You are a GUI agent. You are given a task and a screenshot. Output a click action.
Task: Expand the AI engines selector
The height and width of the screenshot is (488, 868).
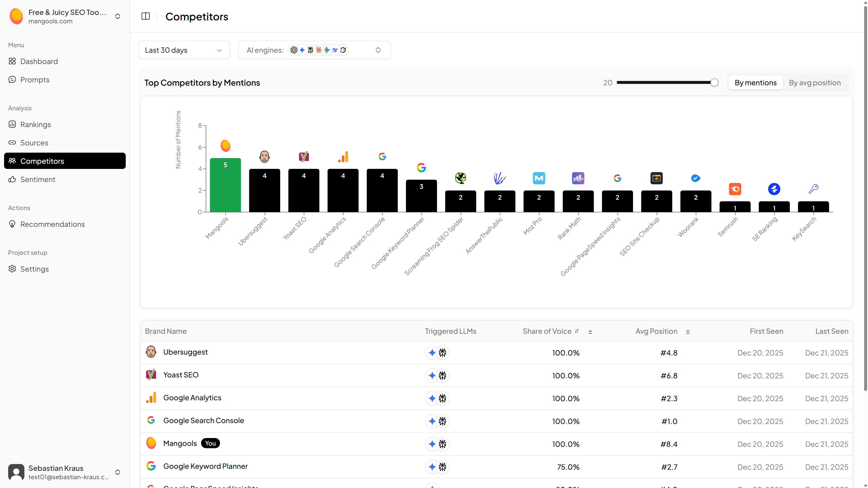314,50
